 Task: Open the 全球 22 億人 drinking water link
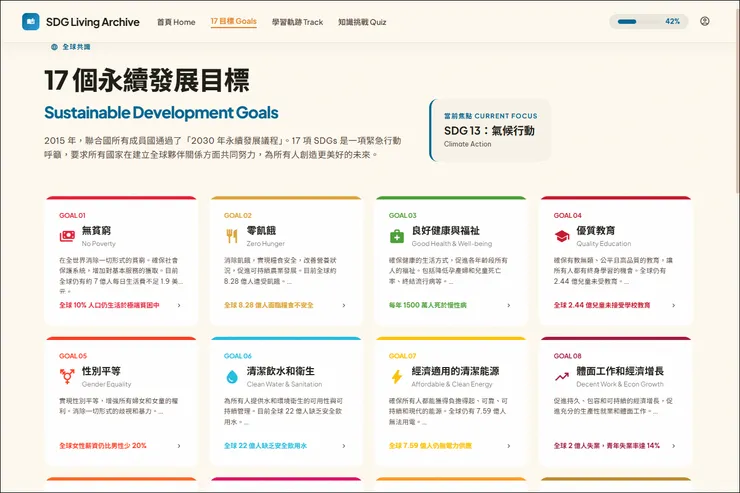[x=265, y=446]
